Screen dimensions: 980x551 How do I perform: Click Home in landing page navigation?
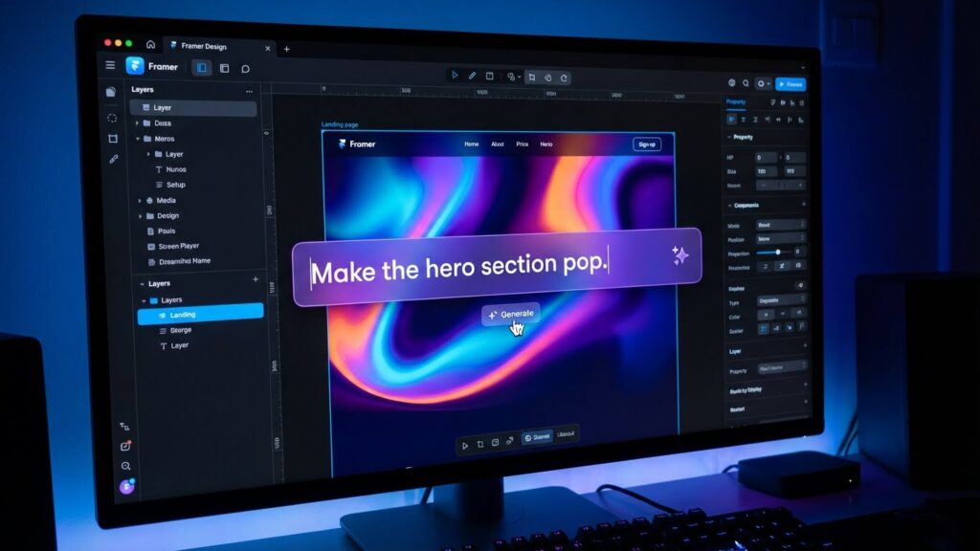tap(471, 143)
